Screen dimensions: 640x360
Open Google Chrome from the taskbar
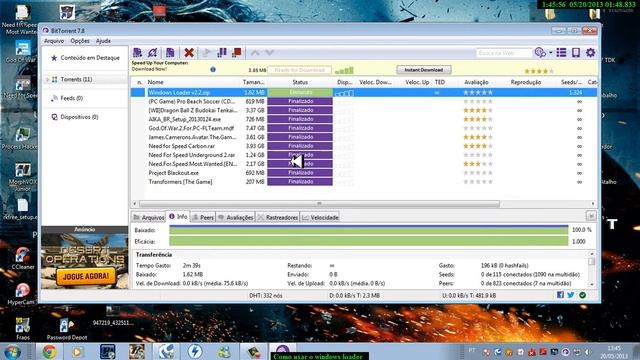[49, 351]
